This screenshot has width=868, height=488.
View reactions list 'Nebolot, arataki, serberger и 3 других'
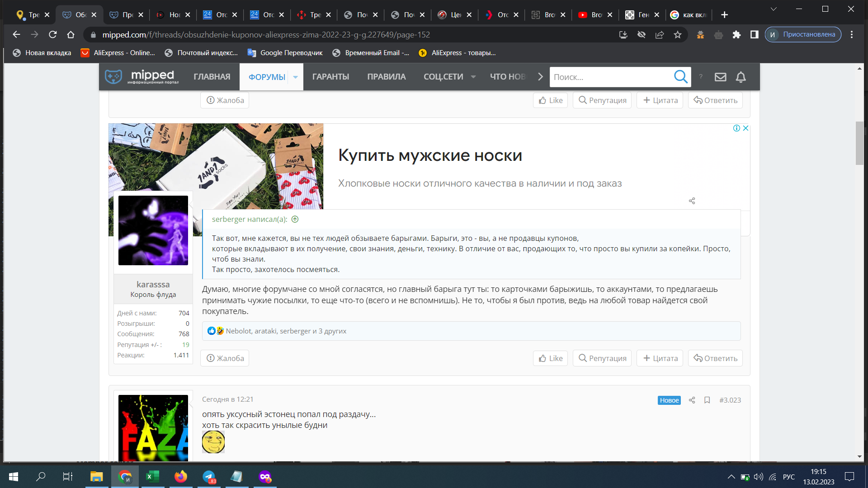click(x=286, y=331)
